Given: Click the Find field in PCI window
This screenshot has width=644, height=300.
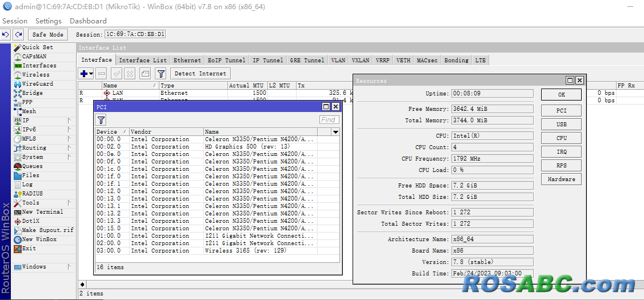Looking at the screenshot, I should pyautogui.click(x=329, y=120).
